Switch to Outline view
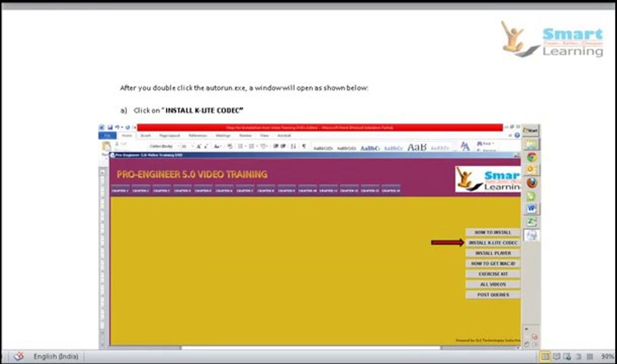This screenshot has width=617, height=364. (x=579, y=357)
